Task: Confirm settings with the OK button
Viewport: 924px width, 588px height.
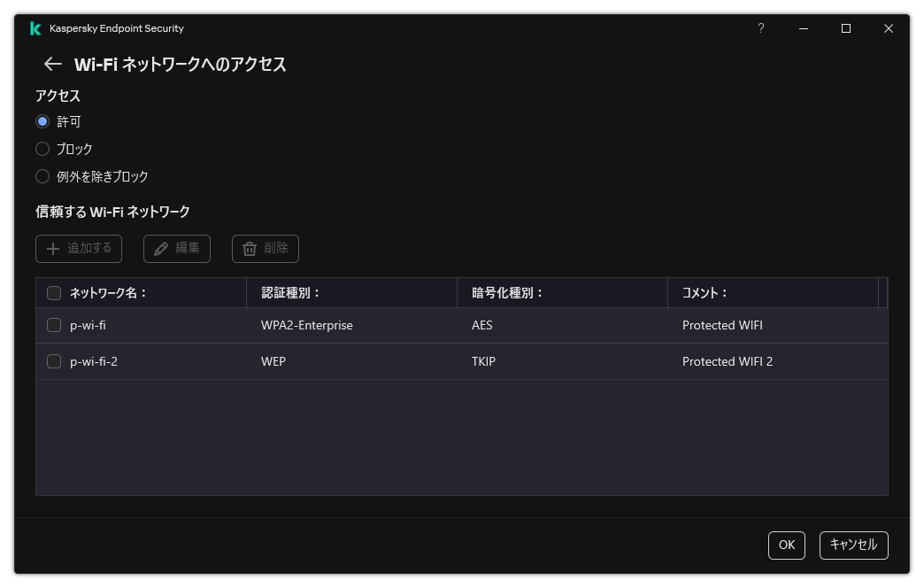Action: (x=786, y=545)
